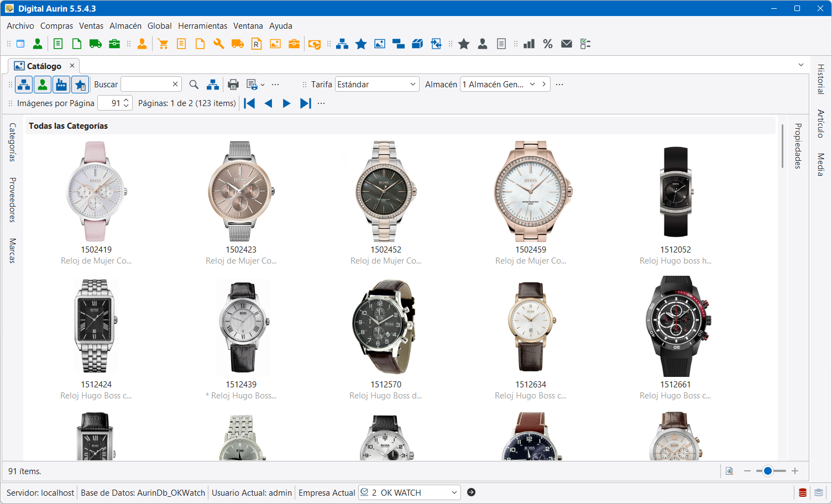832x504 pixels.
Task: Click the go arrow next to Empresa Actual
Action: point(471,492)
